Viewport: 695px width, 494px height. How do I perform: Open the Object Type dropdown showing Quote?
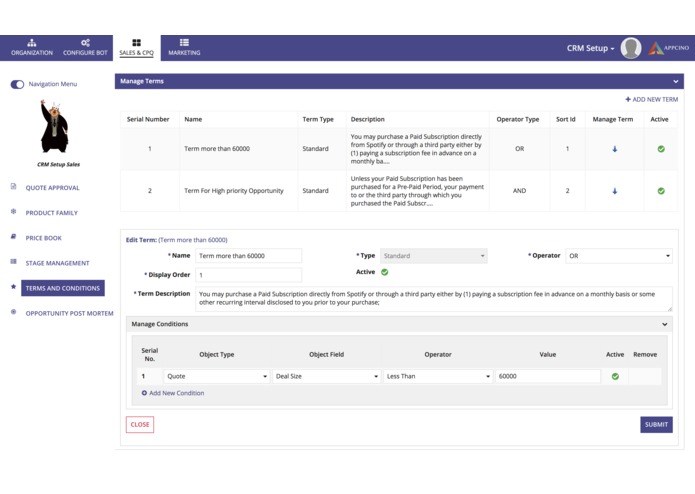click(x=216, y=376)
